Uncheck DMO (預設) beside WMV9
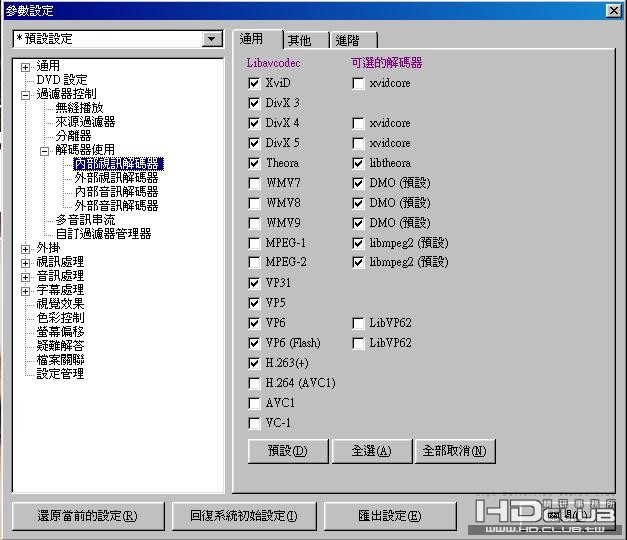This screenshot has width=627, height=540. point(358,223)
